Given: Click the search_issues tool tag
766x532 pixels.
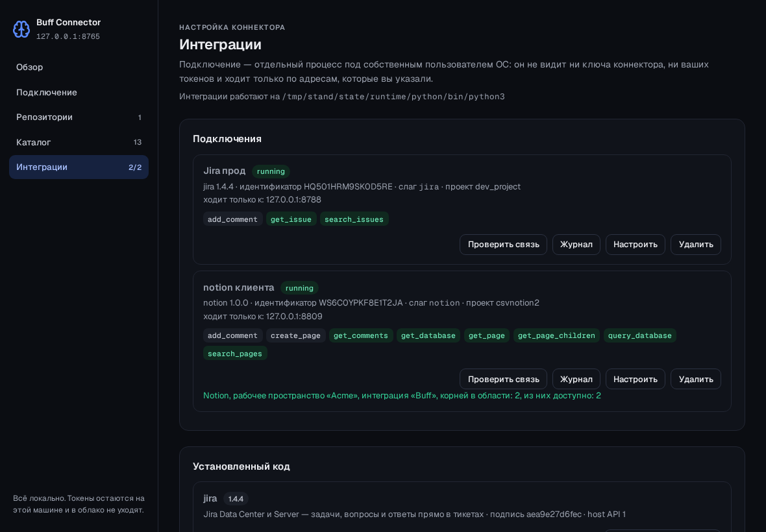Looking at the screenshot, I should point(354,219).
